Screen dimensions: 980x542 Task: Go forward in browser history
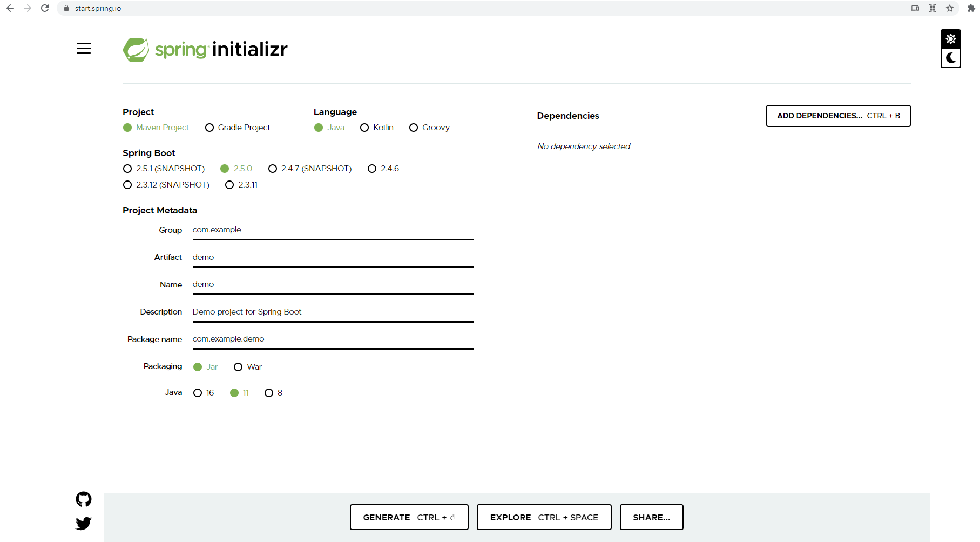point(28,8)
